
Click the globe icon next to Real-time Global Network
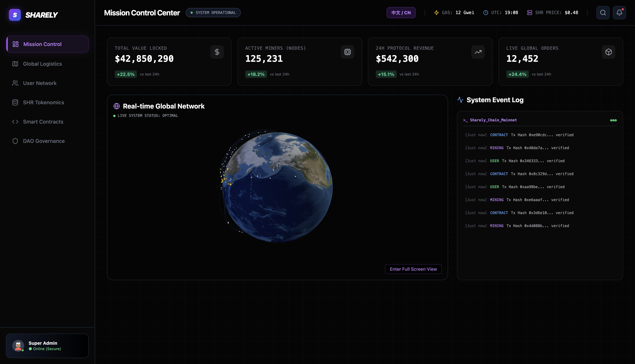point(117,106)
